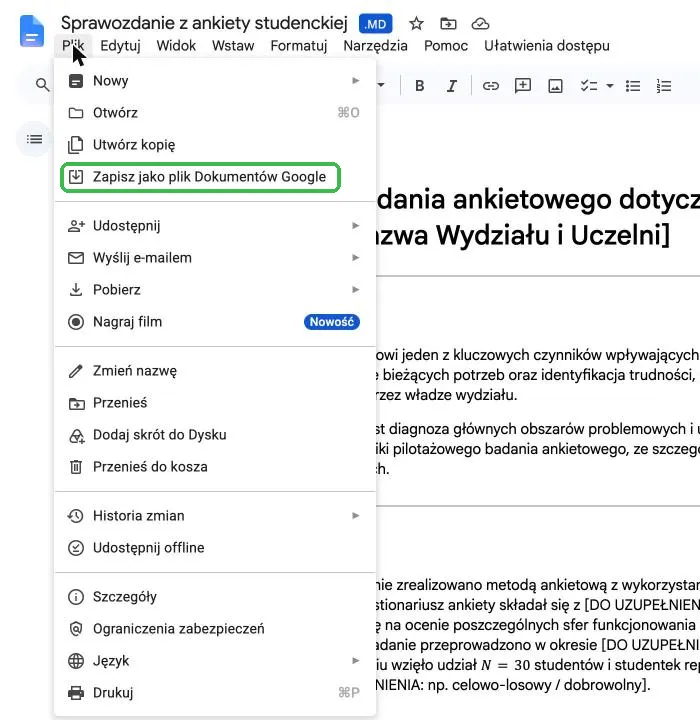Click the .MD file format badge

pos(376,24)
